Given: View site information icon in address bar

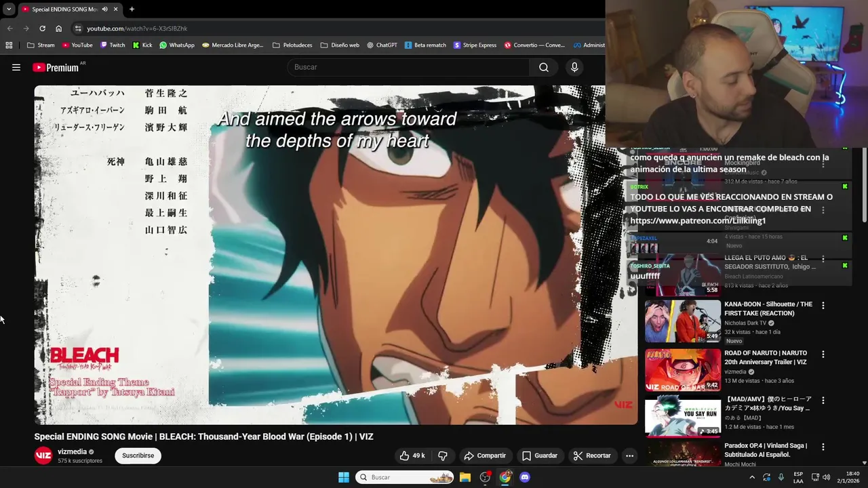Looking at the screenshot, I should point(78,28).
